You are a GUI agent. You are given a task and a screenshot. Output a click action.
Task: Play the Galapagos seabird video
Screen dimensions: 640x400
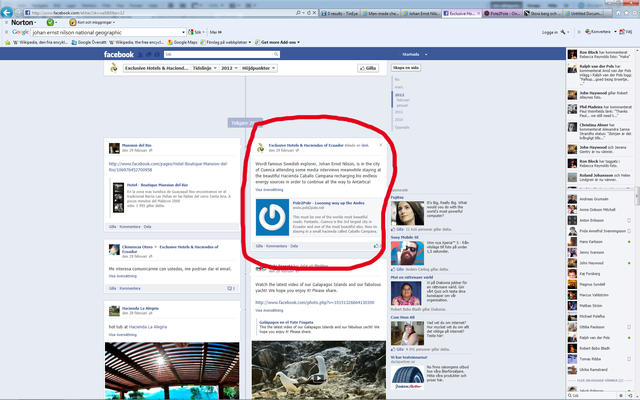318,378
